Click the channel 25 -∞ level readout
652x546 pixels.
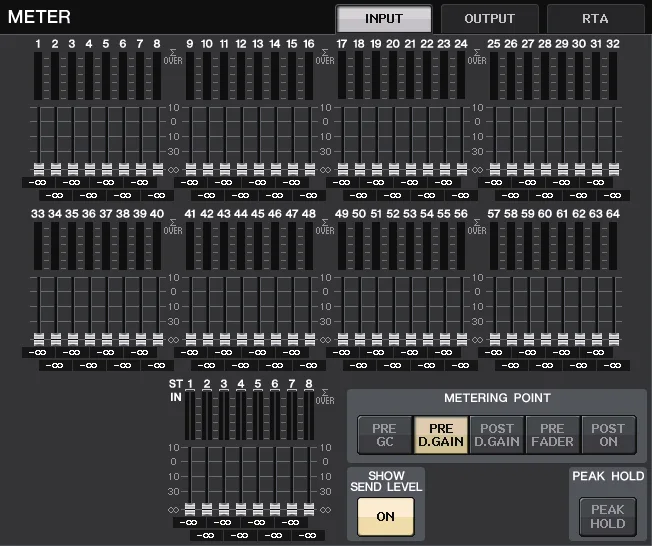pyautogui.click(x=494, y=182)
